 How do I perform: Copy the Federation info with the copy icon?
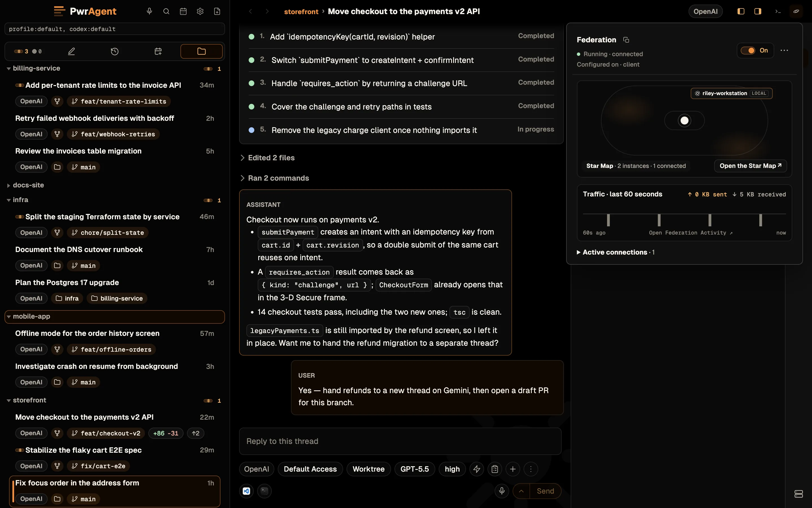click(x=626, y=40)
